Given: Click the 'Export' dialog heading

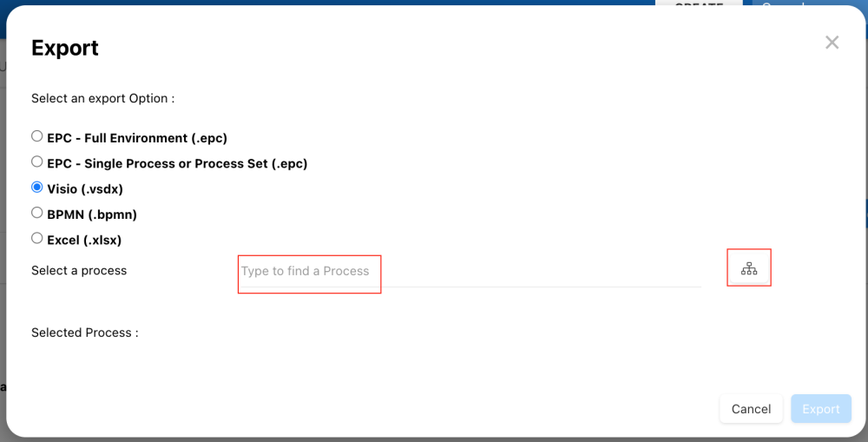Looking at the screenshot, I should click(x=65, y=48).
